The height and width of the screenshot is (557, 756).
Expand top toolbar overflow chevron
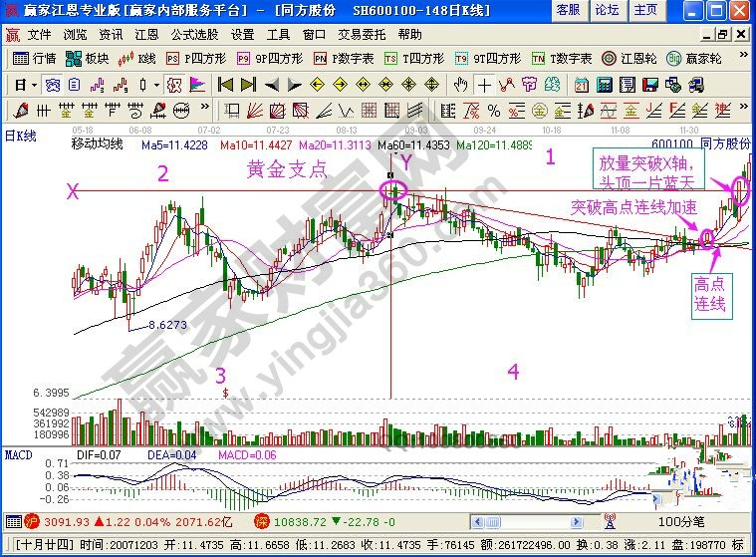pos(743,56)
